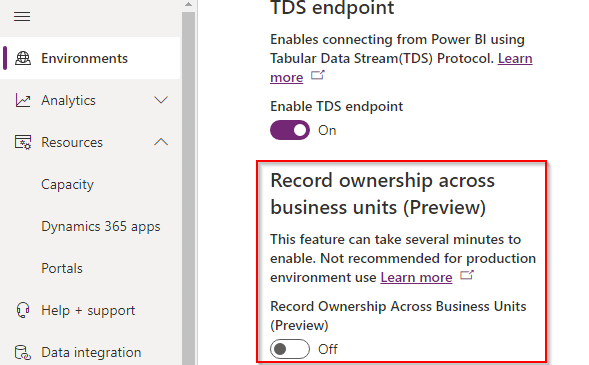Click the sidebar vertical scrollbar thumb
Screen dimensions: 589x365
(x=189, y=188)
